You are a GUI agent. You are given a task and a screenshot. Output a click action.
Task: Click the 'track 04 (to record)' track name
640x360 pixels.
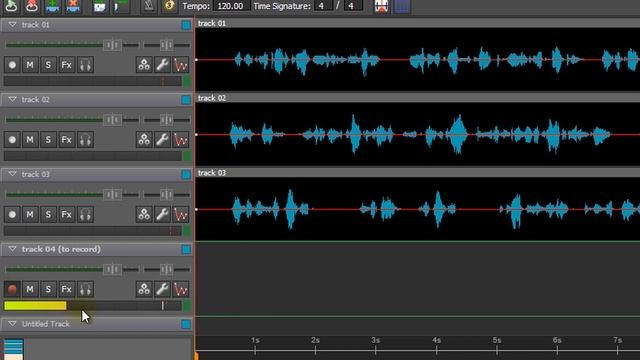pos(61,249)
